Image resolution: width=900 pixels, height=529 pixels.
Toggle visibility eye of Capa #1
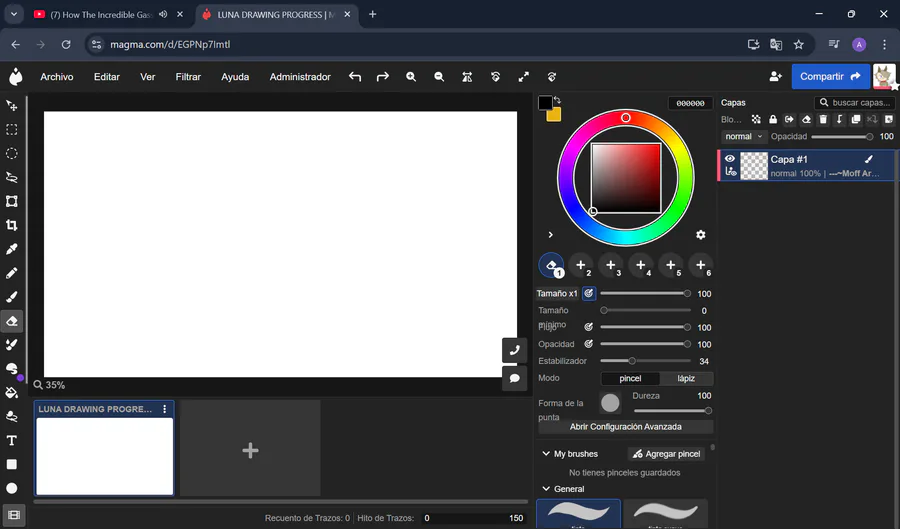pyautogui.click(x=730, y=159)
